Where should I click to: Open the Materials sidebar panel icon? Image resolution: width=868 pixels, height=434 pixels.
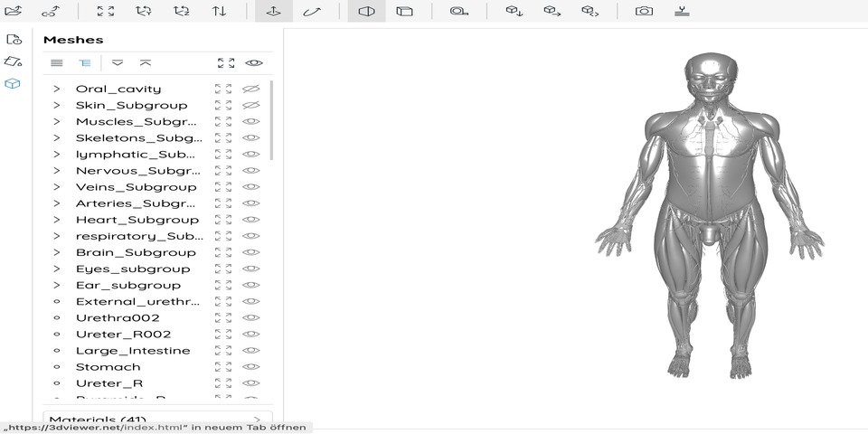pos(14,61)
